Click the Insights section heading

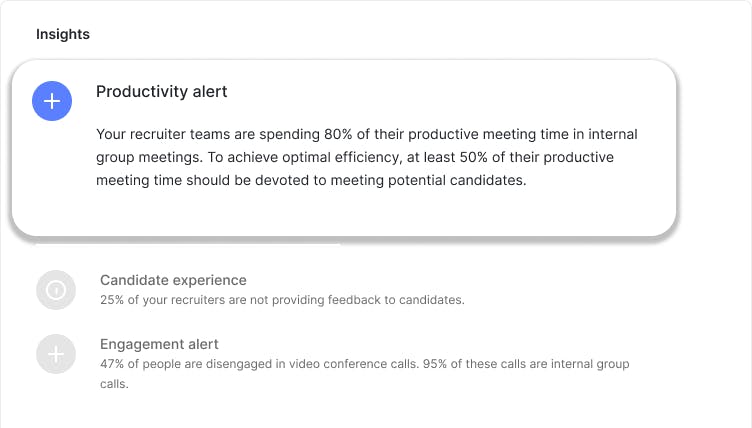[63, 34]
